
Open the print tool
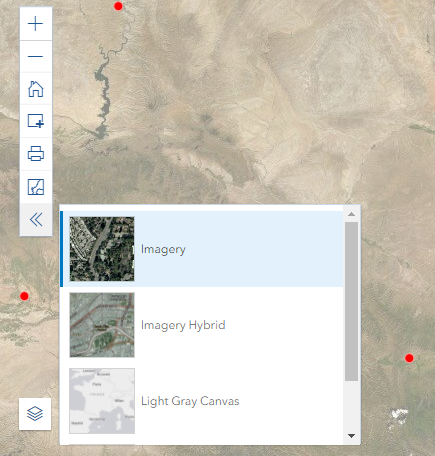pos(36,154)
